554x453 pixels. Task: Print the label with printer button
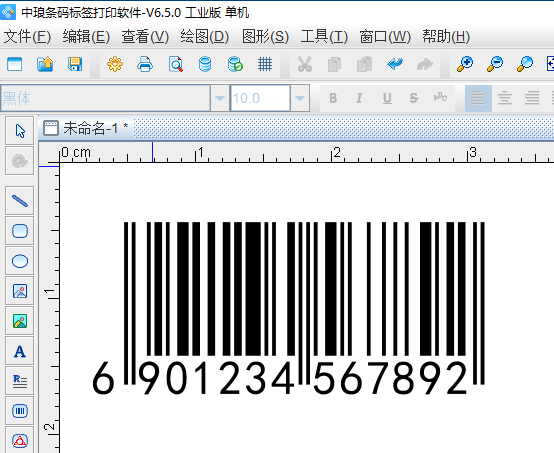pyautogui.click(x=145, y=64)
